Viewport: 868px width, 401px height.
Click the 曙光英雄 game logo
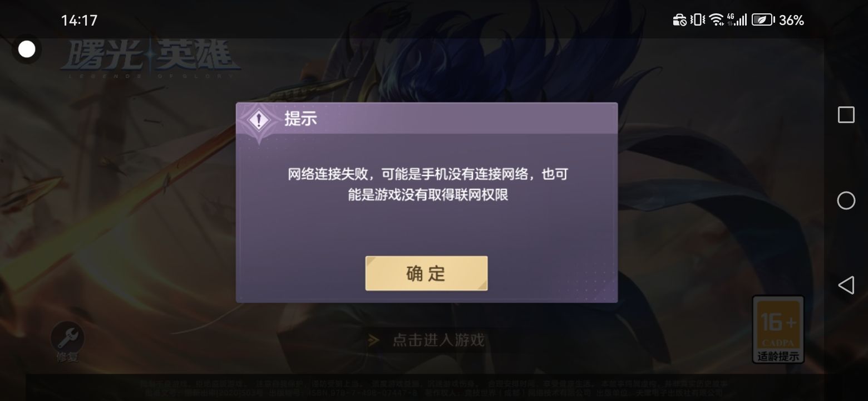[x=150, y=59]
